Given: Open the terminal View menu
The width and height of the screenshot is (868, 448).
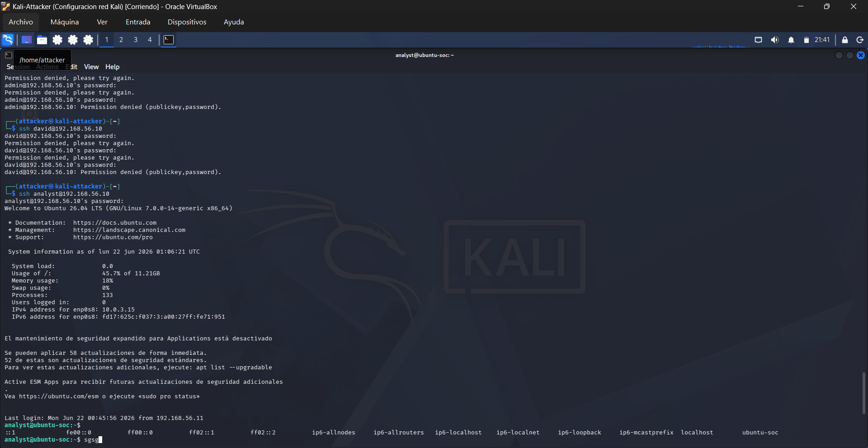Looking at the screenshot, I should pos(91,67).
